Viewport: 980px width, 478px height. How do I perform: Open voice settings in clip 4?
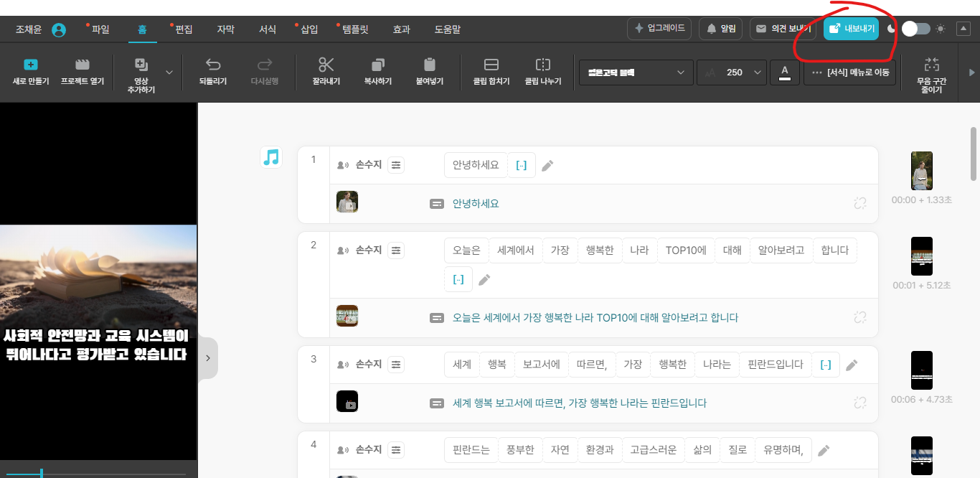coord(396,450)
